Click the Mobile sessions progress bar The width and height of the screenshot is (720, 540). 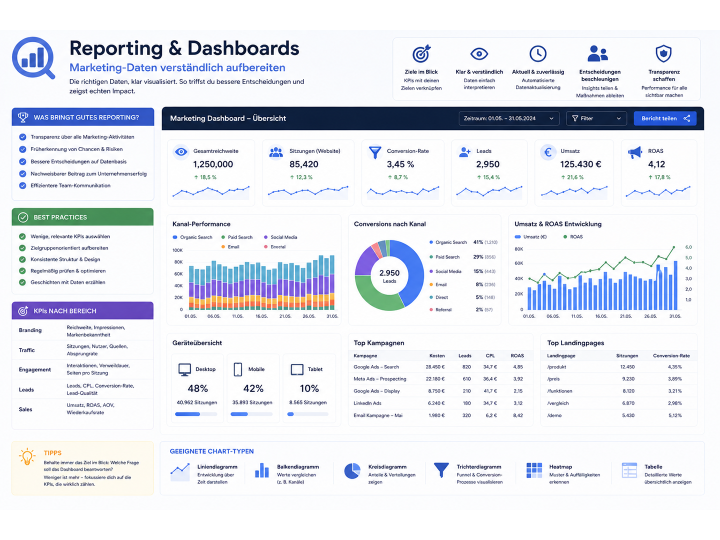pos(252,414)
